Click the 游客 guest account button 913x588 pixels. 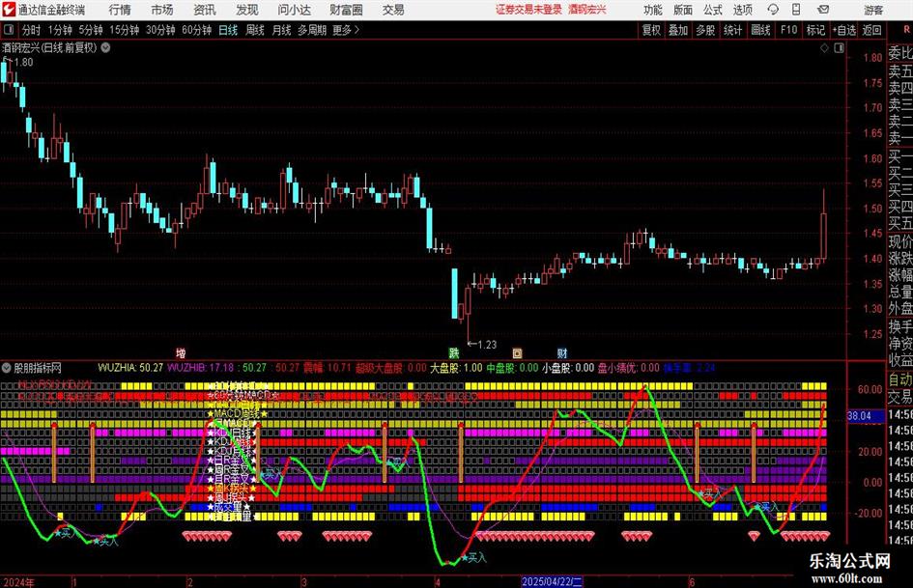[x=873, y=10]
